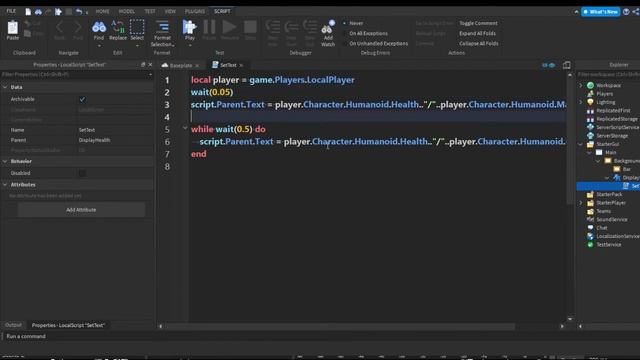Image resolution: width=640 pixels, height=360 pixels.
Task: Click the ServerScriptService icon in Explorer
Action: [590, 127]
